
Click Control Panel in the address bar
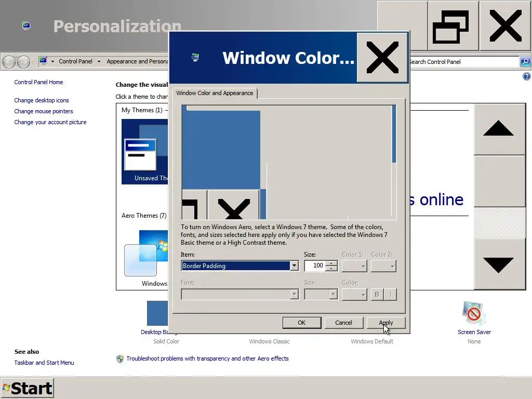click(x=75, y=61)
